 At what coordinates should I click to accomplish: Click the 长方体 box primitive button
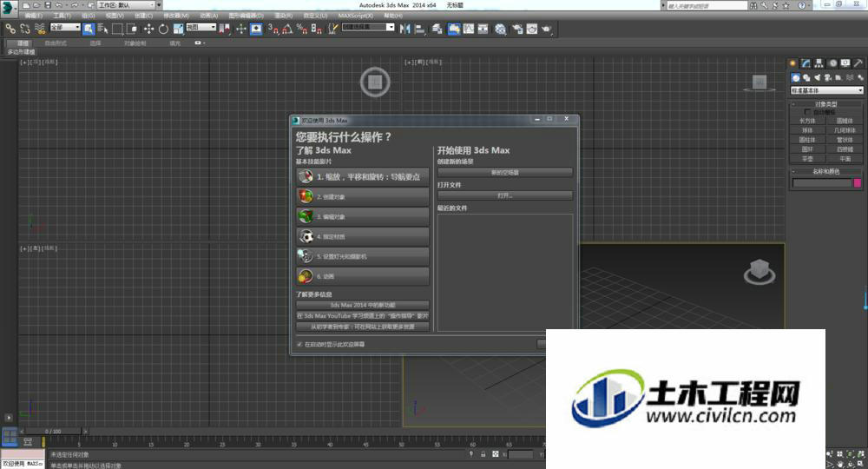[x=807, y=122]
